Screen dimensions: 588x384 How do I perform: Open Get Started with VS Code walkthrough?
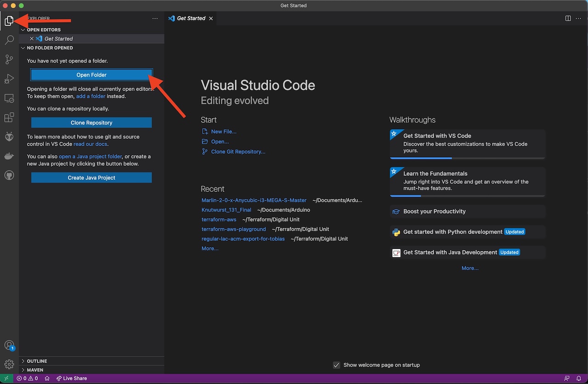[468, 144]
